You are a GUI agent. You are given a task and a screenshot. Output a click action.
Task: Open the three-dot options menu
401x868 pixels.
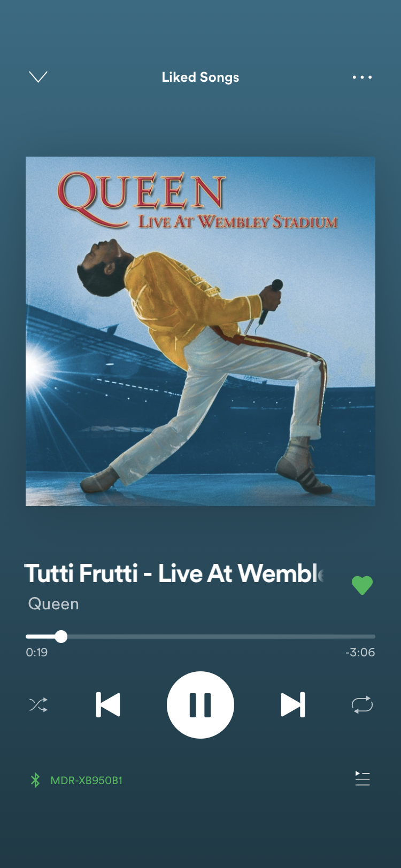click(x=362, y=77)
